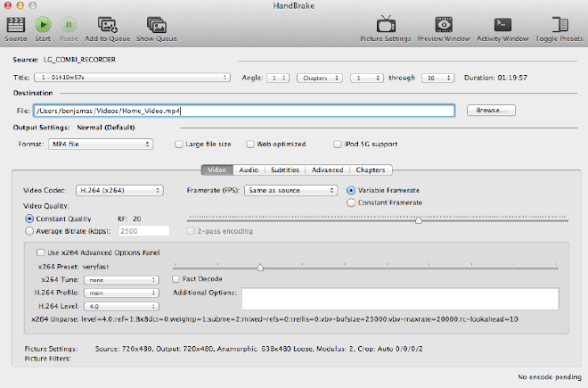Open the H.264 Profile dropdown

pyautogui.click(x=121, y=293)
